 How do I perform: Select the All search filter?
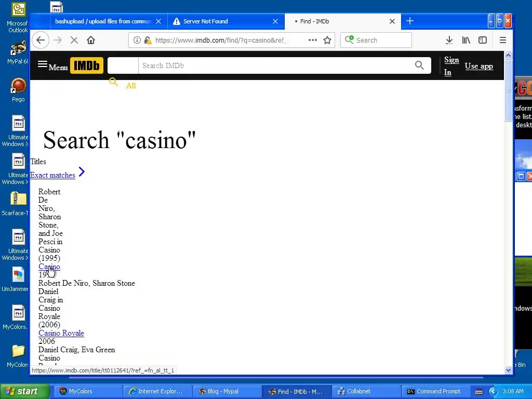pyautogui.click(x=130, y=86)
